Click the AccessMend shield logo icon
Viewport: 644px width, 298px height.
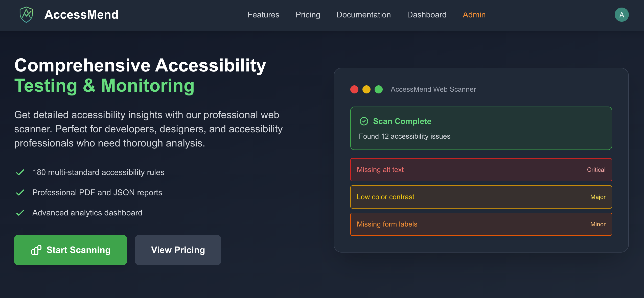click(26, 15)
